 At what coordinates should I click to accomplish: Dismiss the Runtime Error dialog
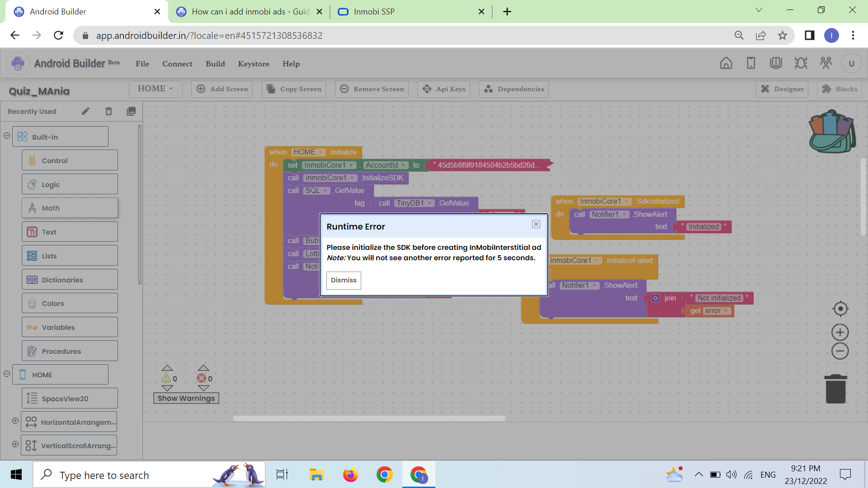[344, 280]
